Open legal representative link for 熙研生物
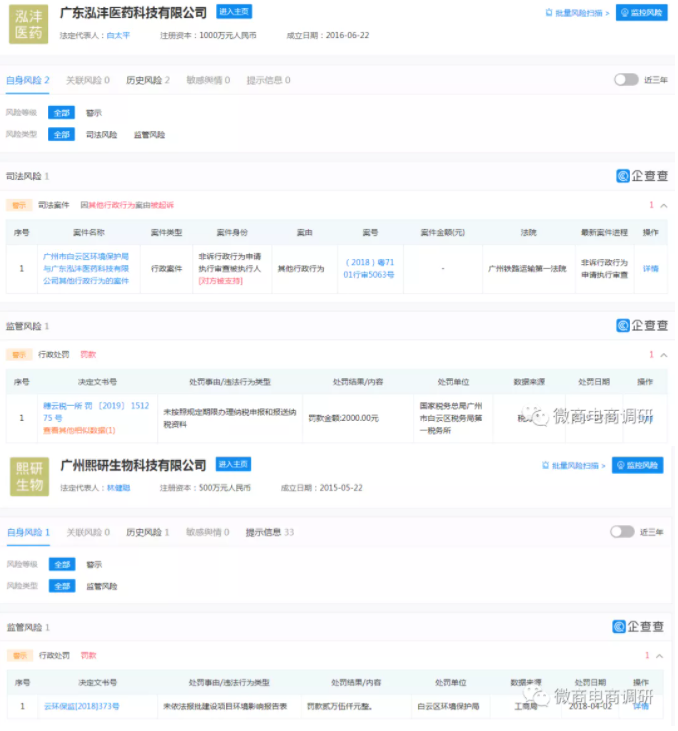Screen dimensions: 678x731 tap(119, 489)
